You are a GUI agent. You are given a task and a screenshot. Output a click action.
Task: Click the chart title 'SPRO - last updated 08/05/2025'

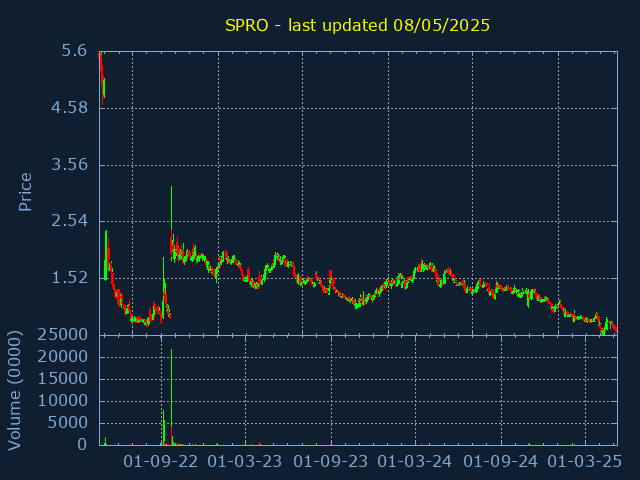[x=357, y=25]
